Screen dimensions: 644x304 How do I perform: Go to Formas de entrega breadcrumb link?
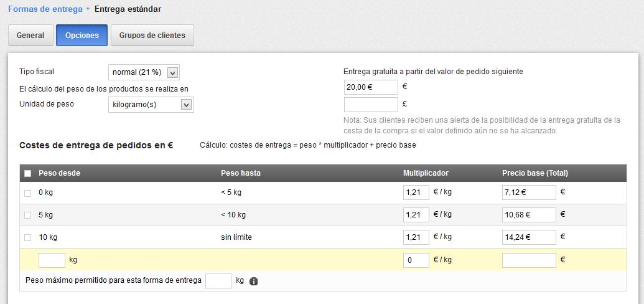point(45,9)
